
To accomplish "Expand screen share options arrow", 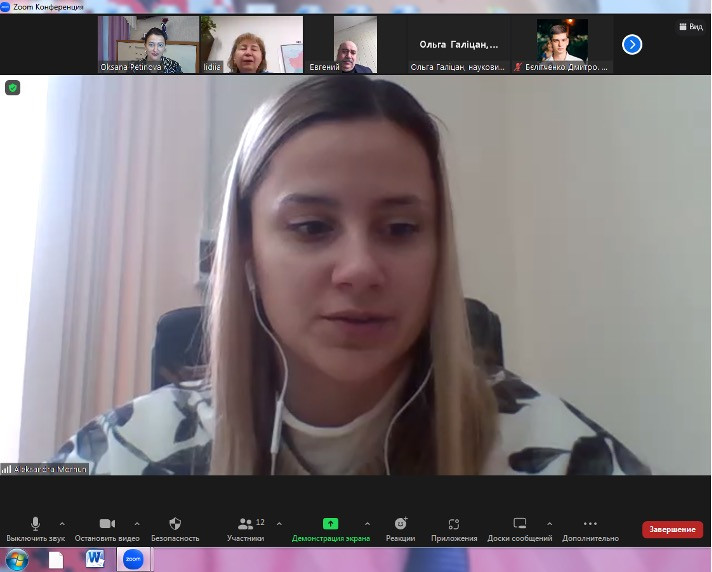I will pyautogui.click(x=367, y=524).
